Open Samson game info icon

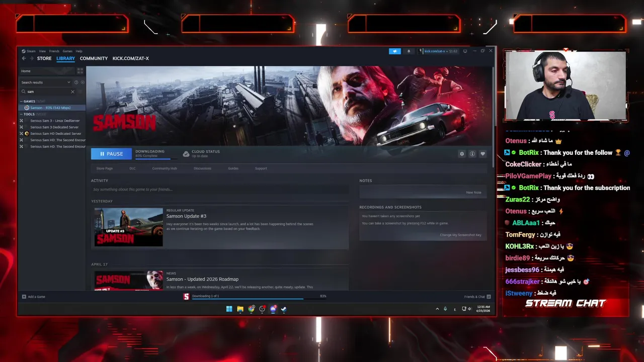pyautogui.click(x=472, y=154)
